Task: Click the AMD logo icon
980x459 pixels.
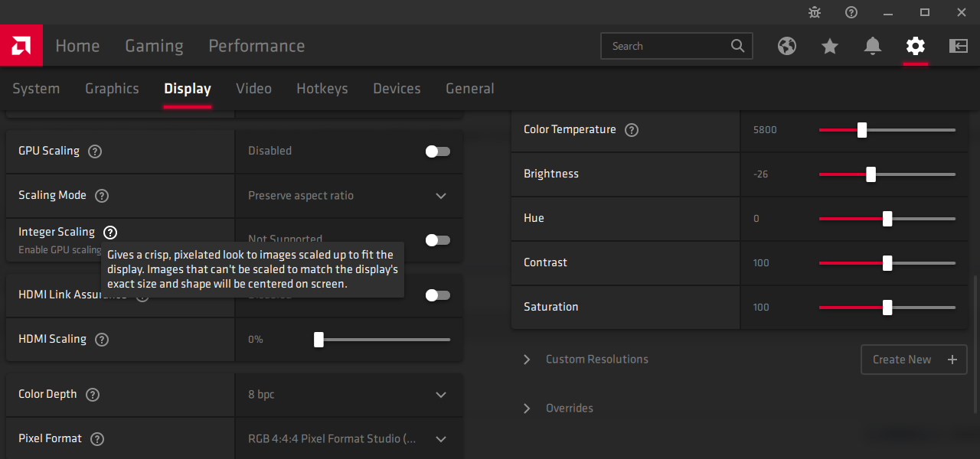Action: click(21, 46)
